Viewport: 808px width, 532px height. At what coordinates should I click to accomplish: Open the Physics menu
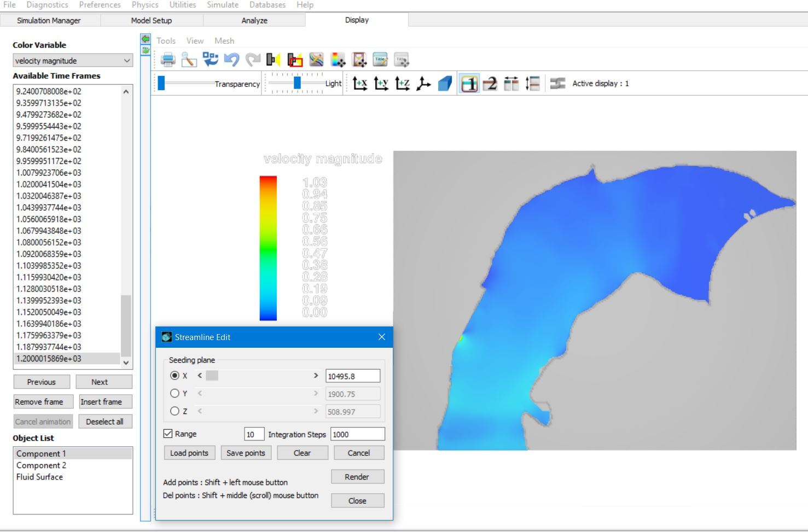pyautogui.click(x=145, y=5)
